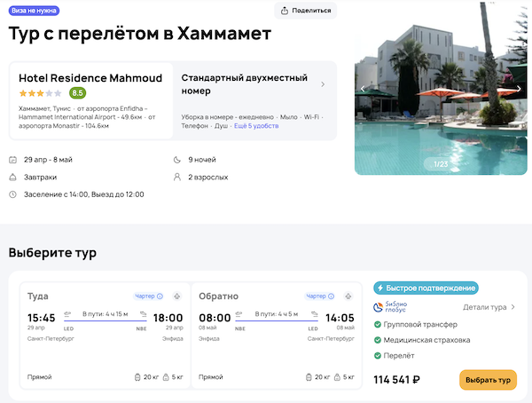
Task: Open Hotel Residence Mahmoud hotel card
Action: 90,100
